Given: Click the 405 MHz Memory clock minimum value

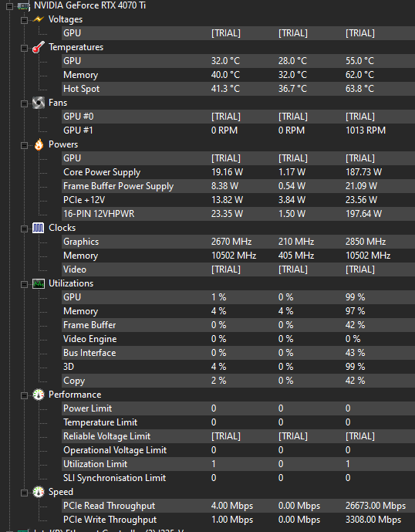Looking at the screenshot, I should [x=296, y=256].
